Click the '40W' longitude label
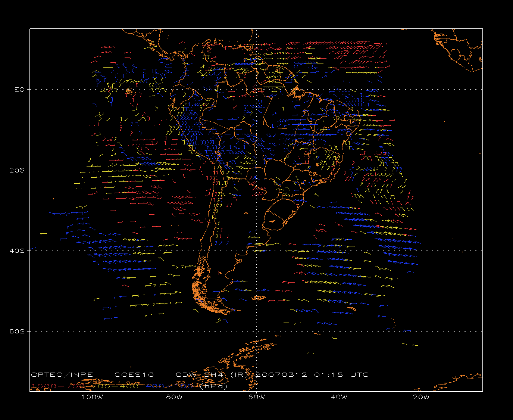This screenshot has height=420, width=513. 339,397
